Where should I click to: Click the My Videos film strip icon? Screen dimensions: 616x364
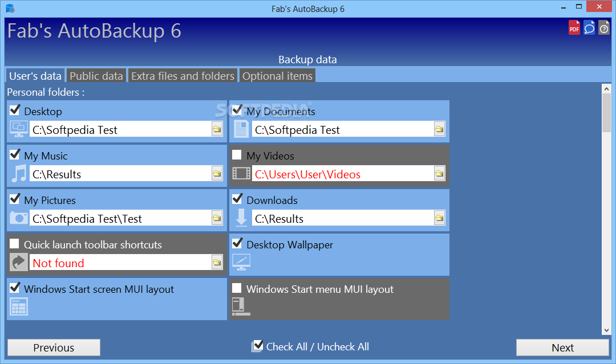click(241, 173)
